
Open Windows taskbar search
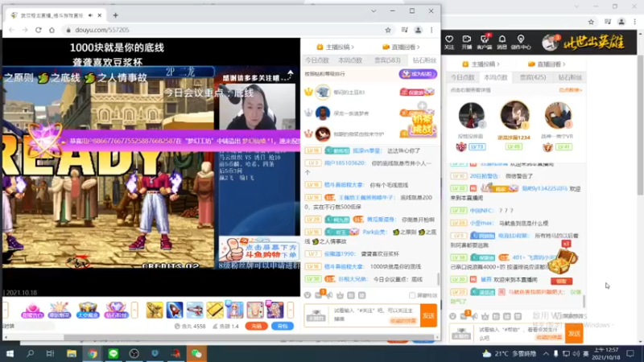(x=30, y=353)
